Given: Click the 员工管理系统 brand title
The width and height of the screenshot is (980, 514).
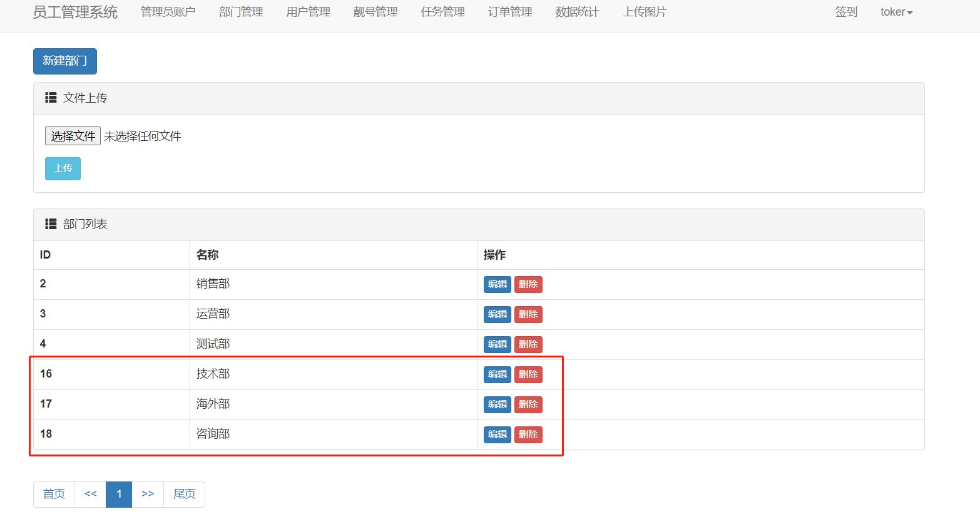Looking at the screenshot, I should point(75,12).
